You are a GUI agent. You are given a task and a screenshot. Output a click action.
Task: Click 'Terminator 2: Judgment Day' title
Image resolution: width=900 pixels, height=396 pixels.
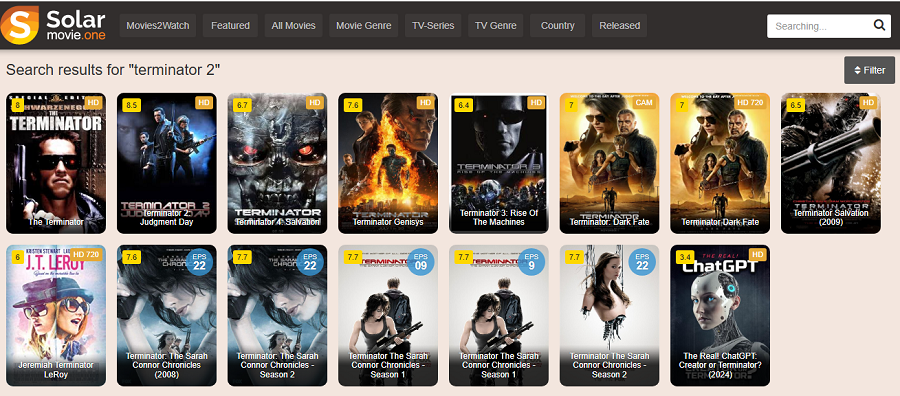tap(167, 218)
